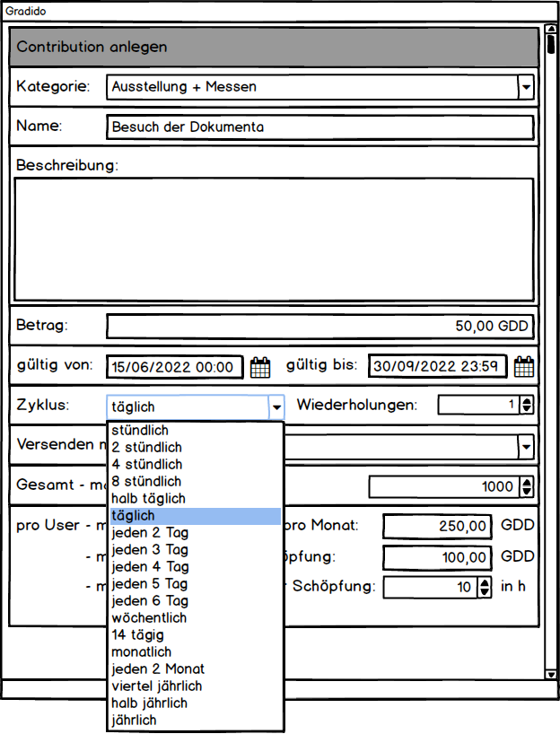The height and width of the screenshot is (734, 560).
Task: Expand the Kategorie dropdown arrow
Action: [x=526, y=87]
